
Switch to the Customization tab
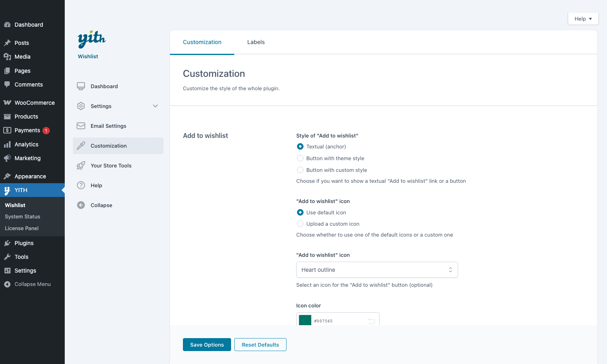tap(202, 42)
